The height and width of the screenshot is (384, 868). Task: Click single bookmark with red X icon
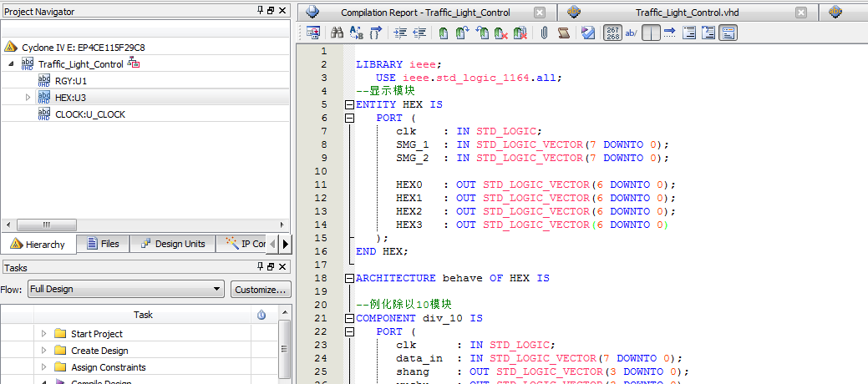pyautogui.click(x=501, y=33)
